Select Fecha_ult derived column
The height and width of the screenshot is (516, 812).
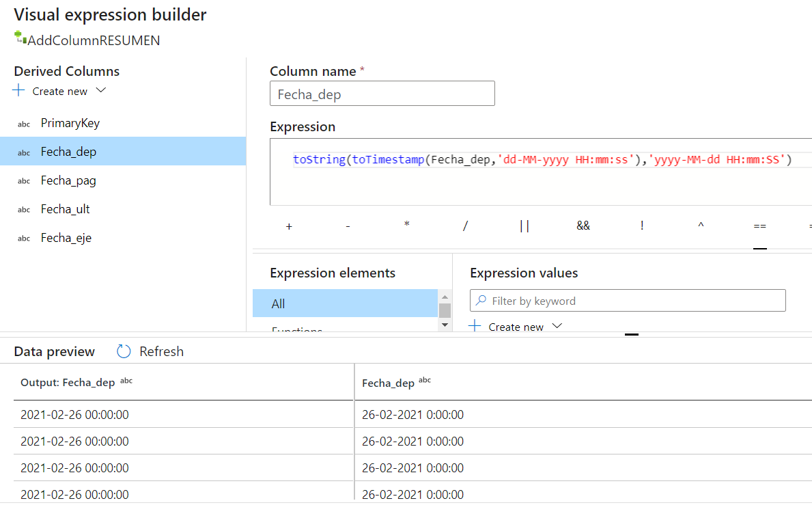pyautogui.click(x=123, y=209)
